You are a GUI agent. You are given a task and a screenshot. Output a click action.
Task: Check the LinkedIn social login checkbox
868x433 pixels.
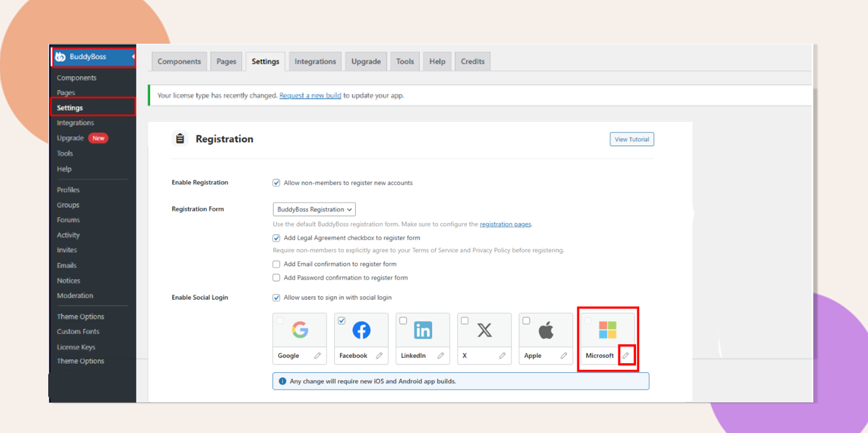(403, 321)
